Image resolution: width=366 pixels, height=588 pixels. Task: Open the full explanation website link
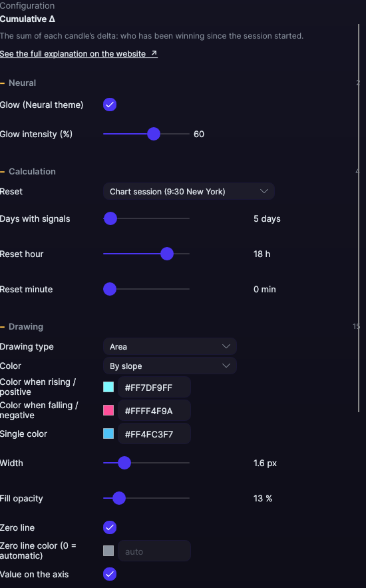[79, 54]
